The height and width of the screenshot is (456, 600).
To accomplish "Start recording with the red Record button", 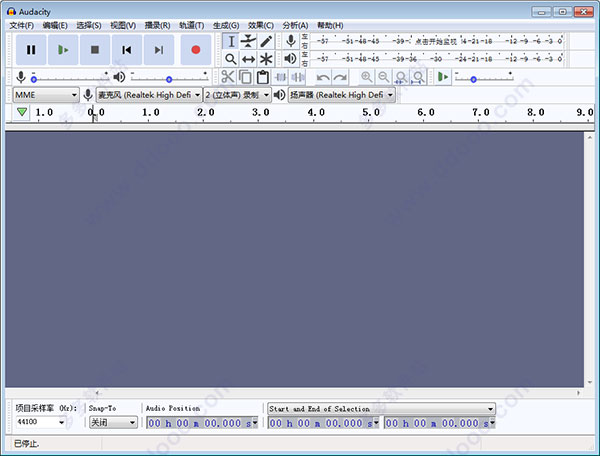I will coord(196,50).
